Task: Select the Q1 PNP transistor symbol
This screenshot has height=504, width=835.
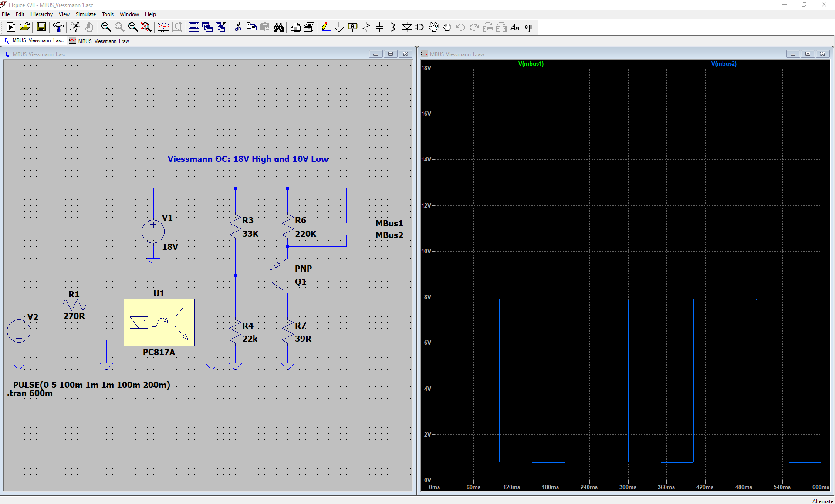Action: coord(279,276)
